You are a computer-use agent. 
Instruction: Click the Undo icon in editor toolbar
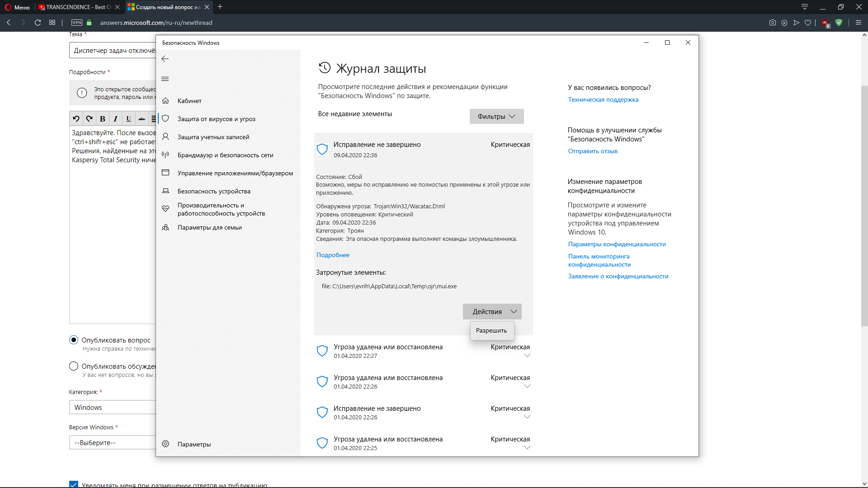click(76, 119)
